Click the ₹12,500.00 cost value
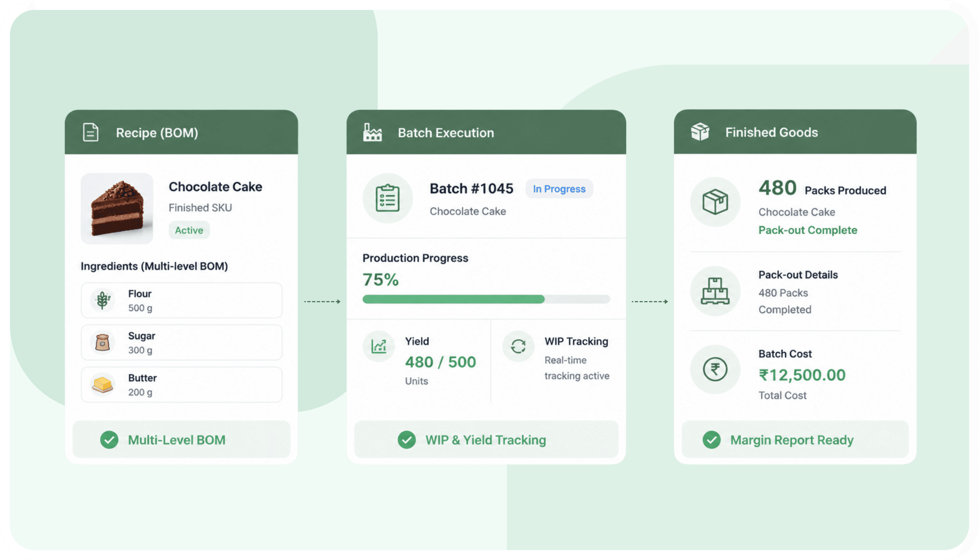979x560 pixels. coord(802,375)
